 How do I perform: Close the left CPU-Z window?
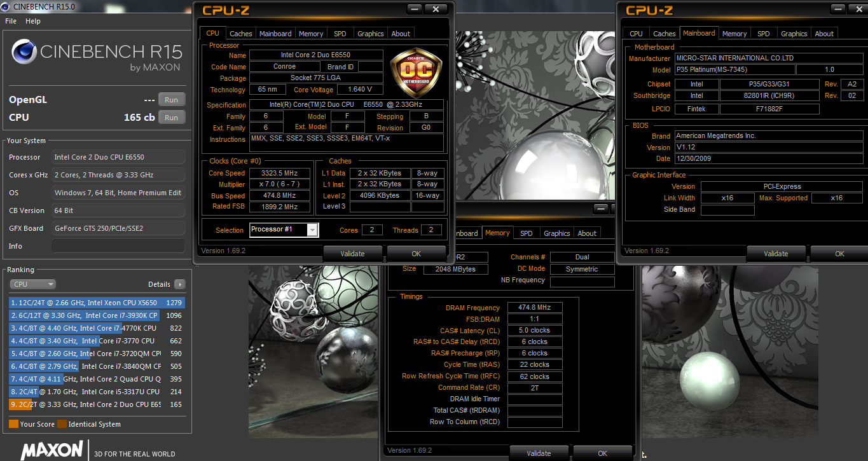coord(436,10)
